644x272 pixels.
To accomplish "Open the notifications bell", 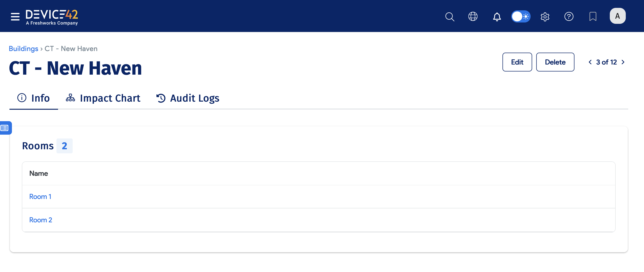I will pos(496,16).
